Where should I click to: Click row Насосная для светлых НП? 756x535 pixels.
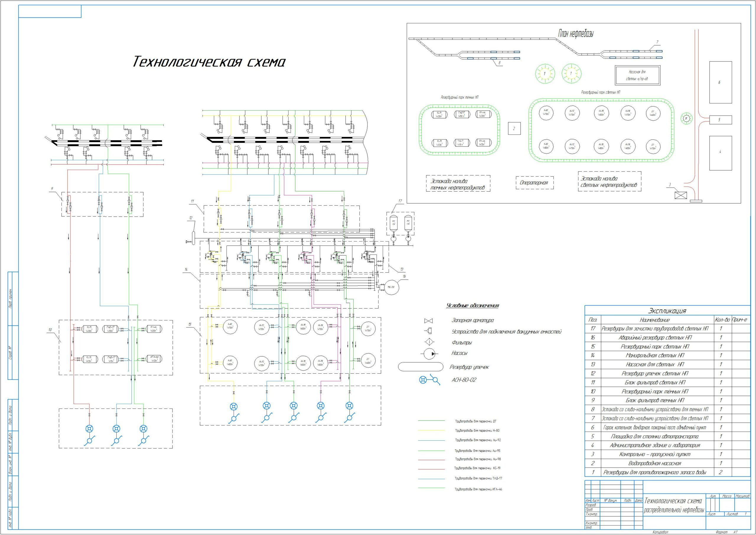667,364
